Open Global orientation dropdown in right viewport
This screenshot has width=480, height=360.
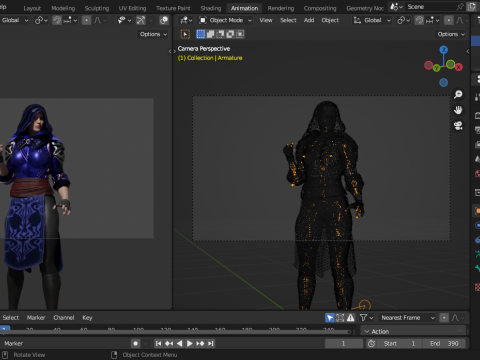(x=372, y=20)
